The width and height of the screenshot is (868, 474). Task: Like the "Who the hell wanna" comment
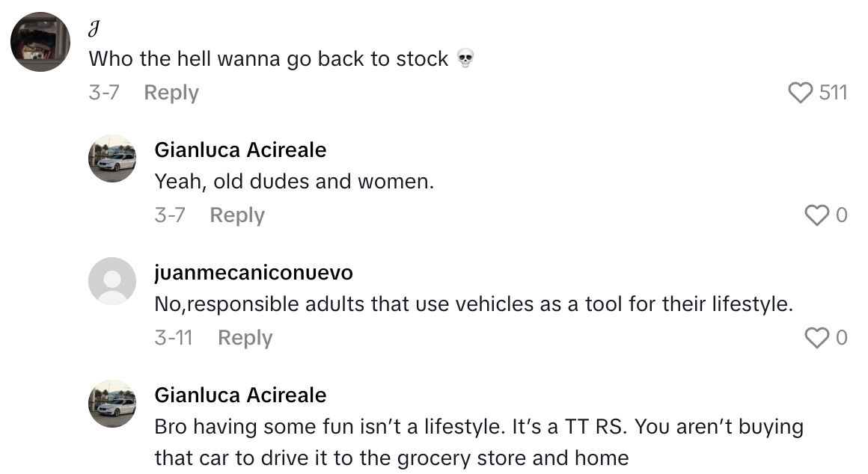click(x=801, y=93)
